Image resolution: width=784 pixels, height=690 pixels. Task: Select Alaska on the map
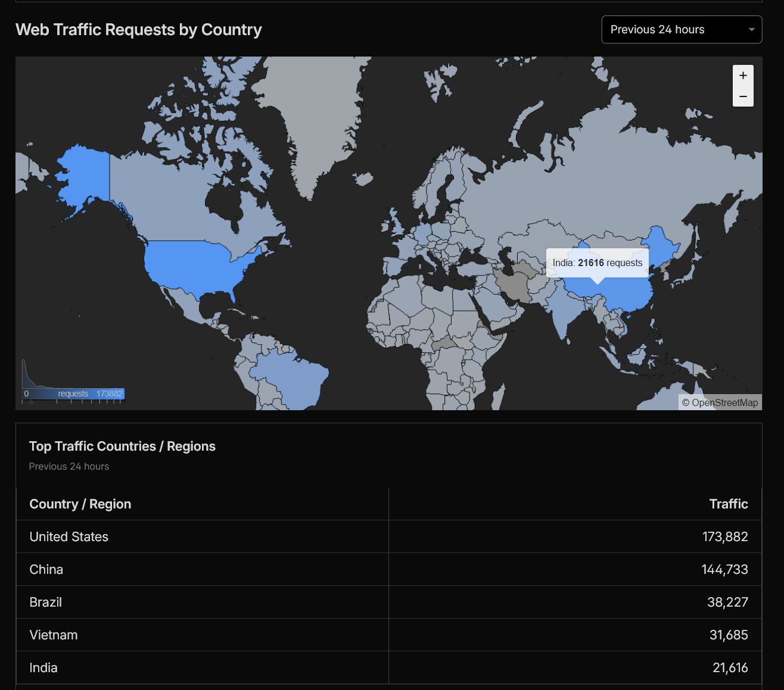coord(83,173)
